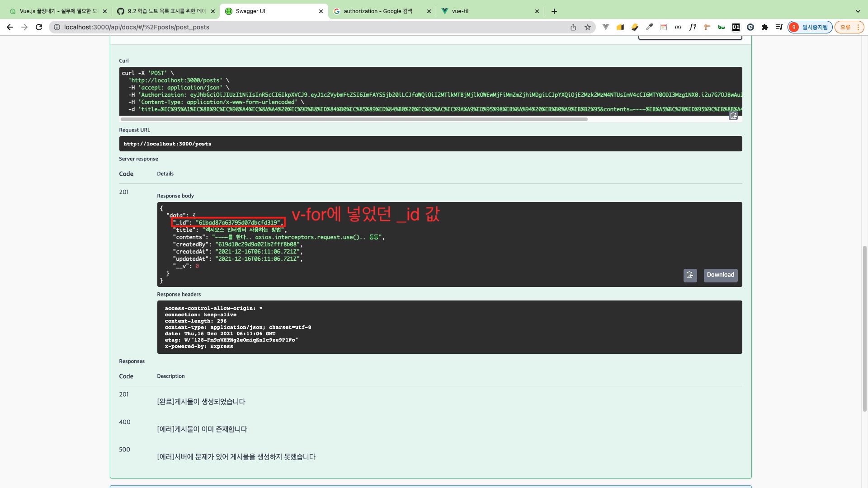Reload the current page
Viewport: 868px width, 488px height.
click(x=39, y=27)
